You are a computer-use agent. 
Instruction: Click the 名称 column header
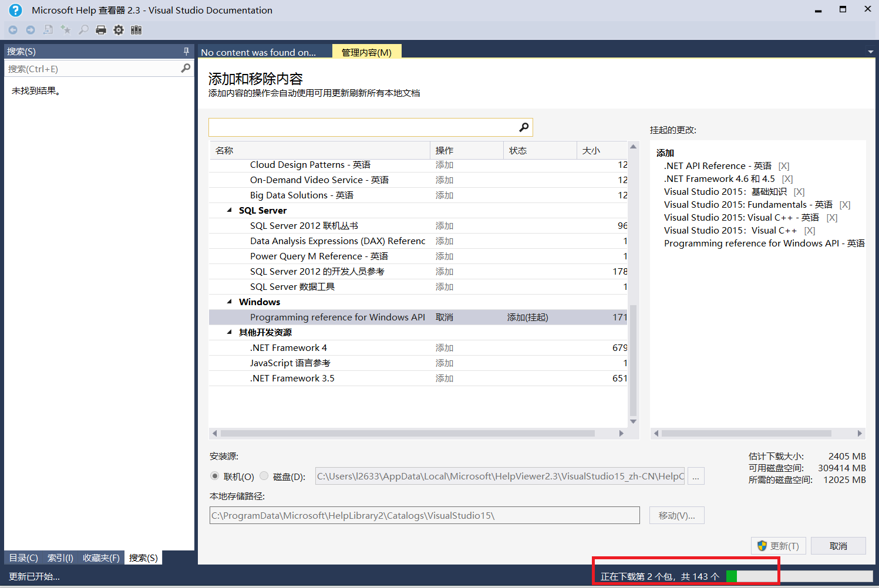(320, 150)
